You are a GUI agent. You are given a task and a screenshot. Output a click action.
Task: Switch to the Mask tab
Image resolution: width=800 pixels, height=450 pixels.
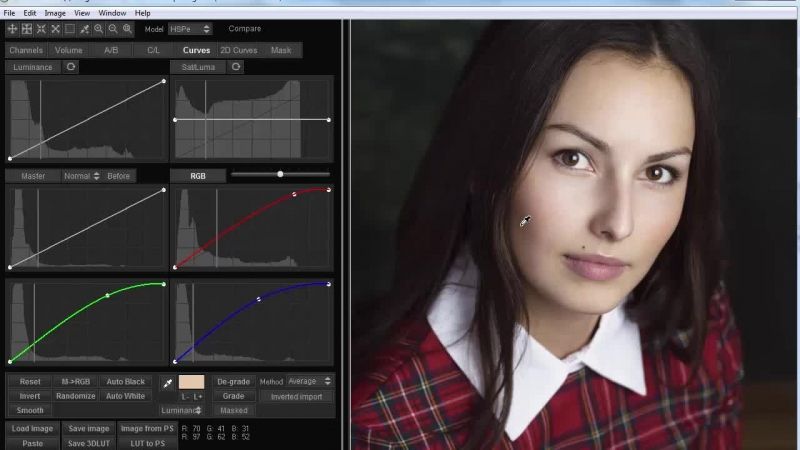pyautogui.click(x=281, y=50)
